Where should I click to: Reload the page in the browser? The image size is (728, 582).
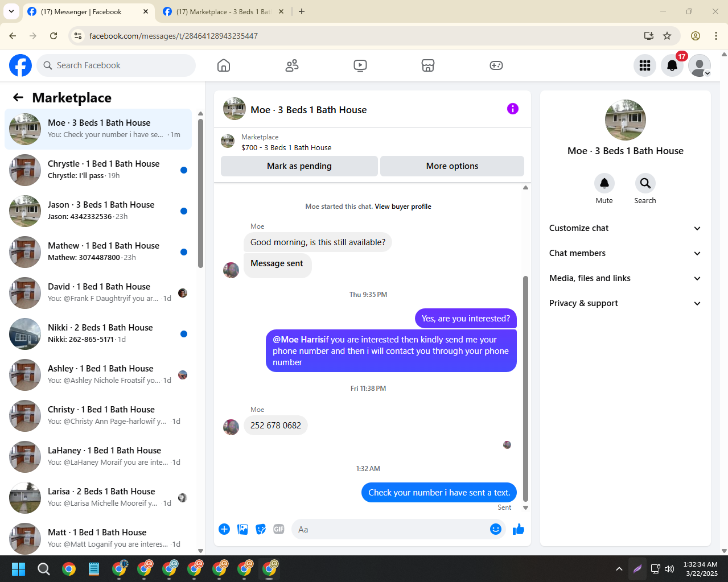54,36
